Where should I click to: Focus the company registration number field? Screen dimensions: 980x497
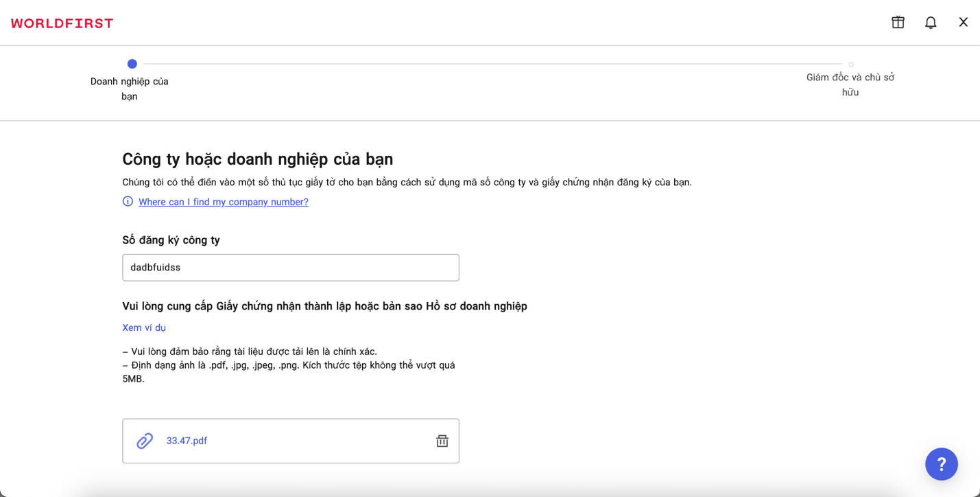[x=290, y=268]
